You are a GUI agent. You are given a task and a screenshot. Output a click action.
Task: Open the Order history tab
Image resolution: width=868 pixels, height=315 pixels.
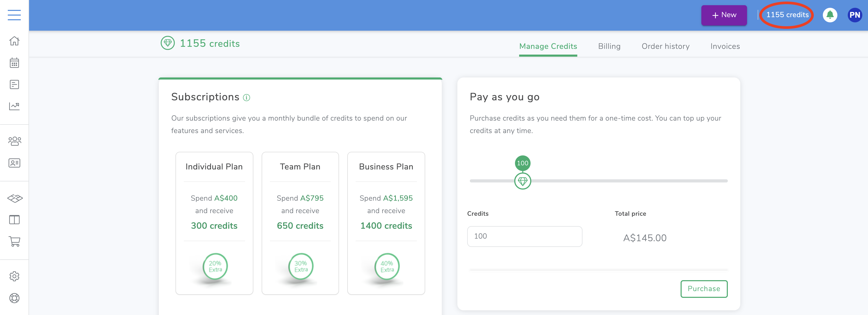665,47
